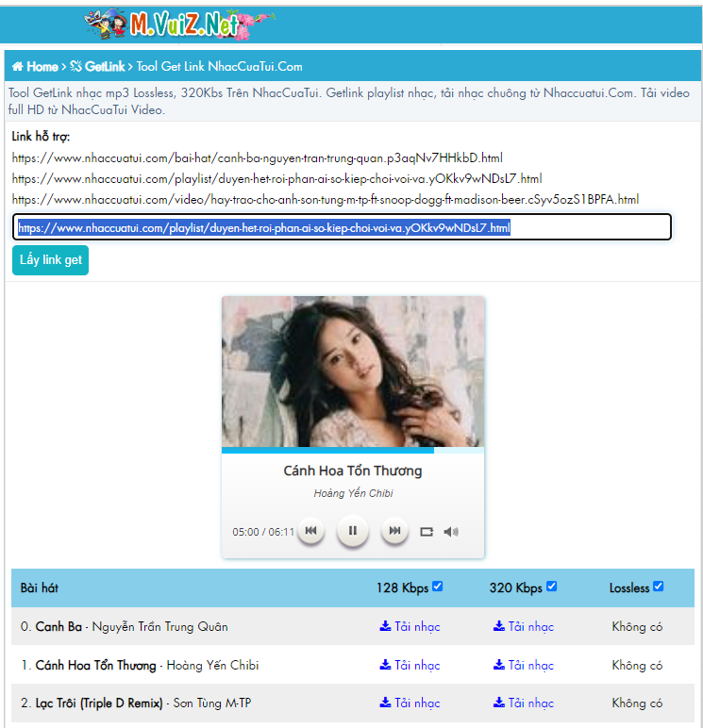The width and height of the screenshot is (703, 728).
Task: Click the M.VuiZ.Net site logo
Action: 177,24
